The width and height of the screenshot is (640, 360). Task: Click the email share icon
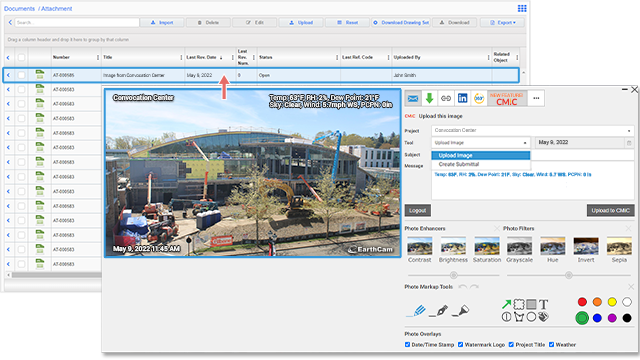tap(413, 98)
